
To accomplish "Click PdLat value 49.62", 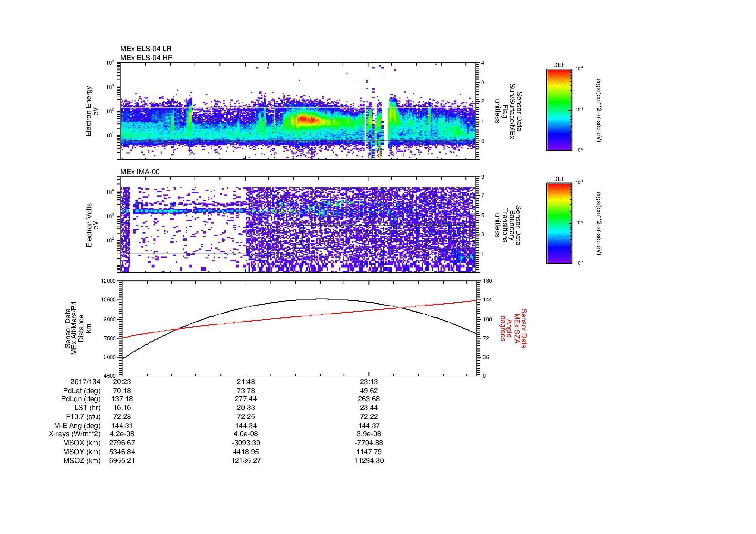I will point(369,391).
